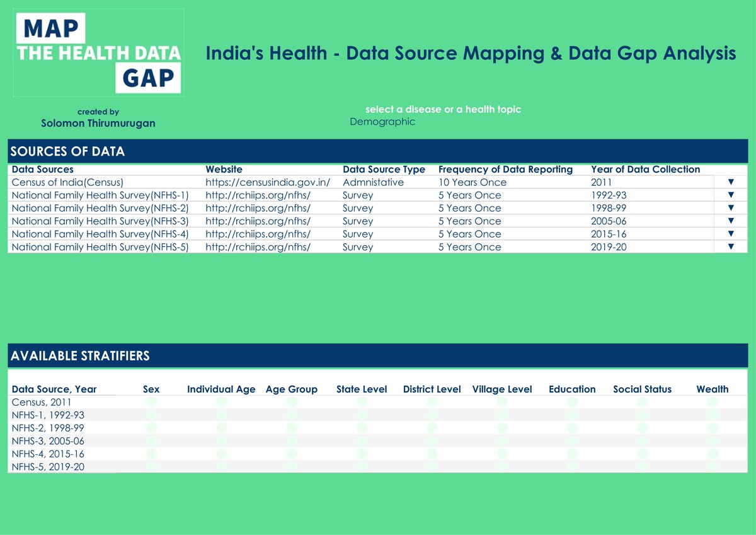Select the National Family Health Survey(NFHS-5) cell
Image resolution: width=756 pixels, height=535 pixels.
click(100, 247)
